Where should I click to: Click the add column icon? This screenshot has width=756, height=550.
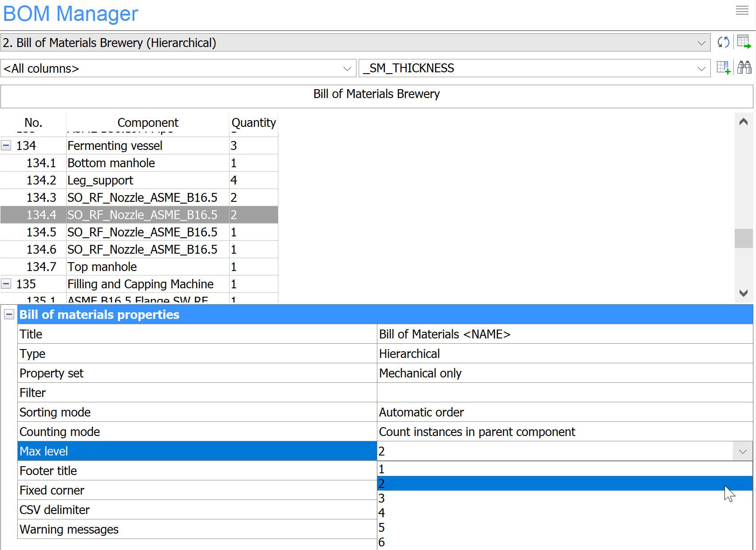point(723,68)
